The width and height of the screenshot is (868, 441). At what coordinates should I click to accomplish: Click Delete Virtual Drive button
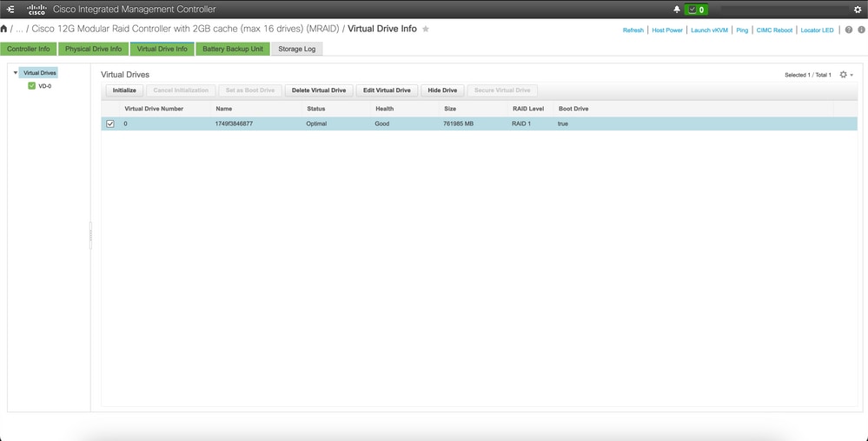pos(319,90)
